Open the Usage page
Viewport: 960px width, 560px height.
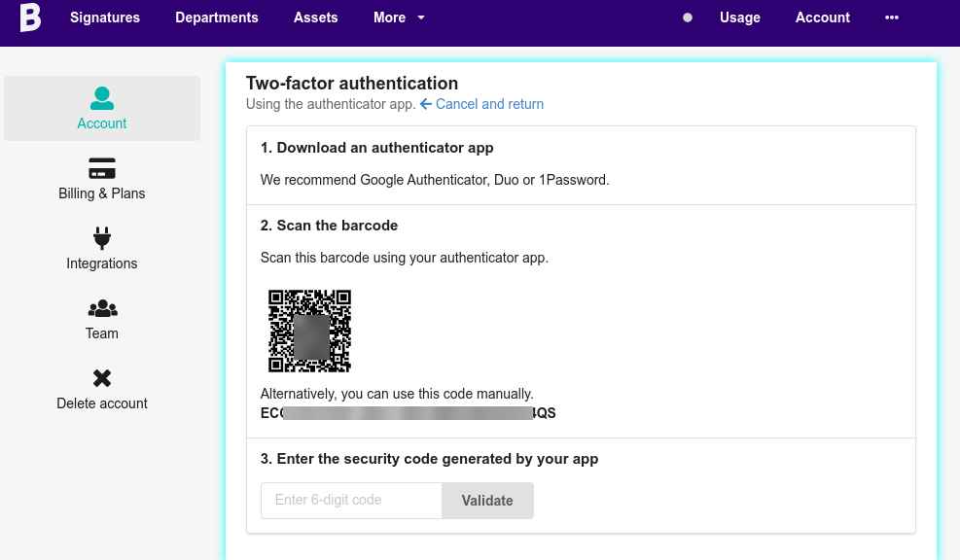[739, 17]
